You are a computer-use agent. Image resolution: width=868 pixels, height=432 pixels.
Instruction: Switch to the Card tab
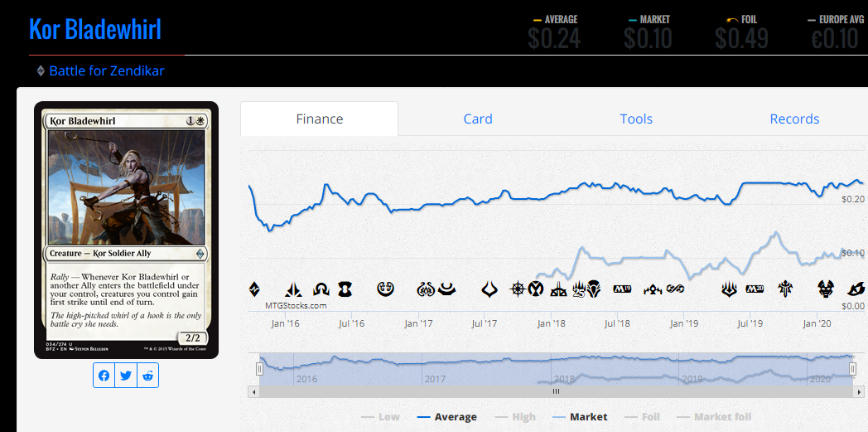pyautogui.click(x=478, y=119)
